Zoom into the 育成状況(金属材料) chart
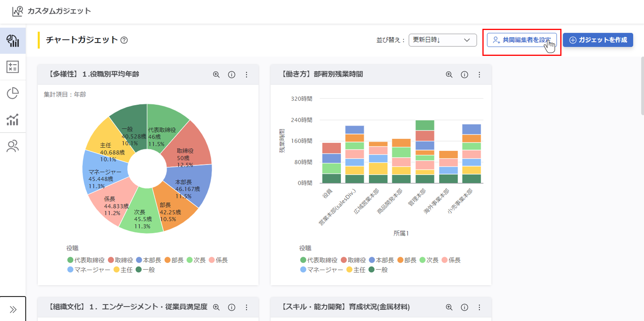The image size is (644, 321). pos(449,307)
